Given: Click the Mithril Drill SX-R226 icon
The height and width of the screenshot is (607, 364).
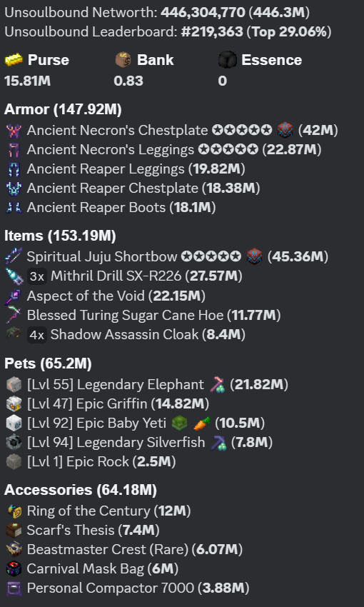Looking at the screenshot, I should tap(14, 276).
